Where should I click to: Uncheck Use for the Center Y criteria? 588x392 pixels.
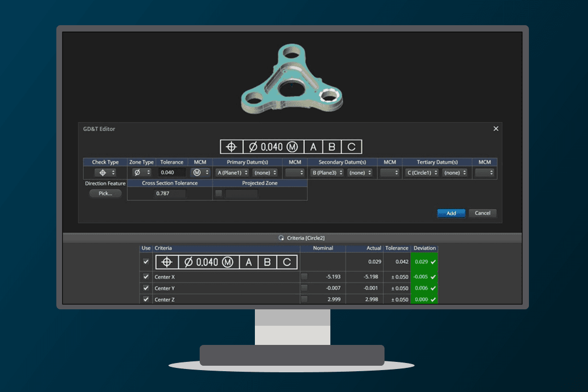coord(145,288)
